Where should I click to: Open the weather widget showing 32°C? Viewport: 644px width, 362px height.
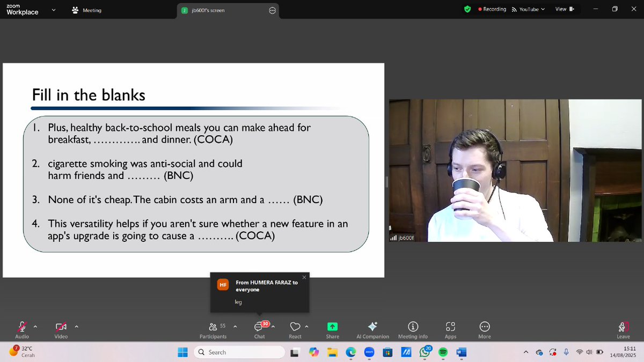click(21, 352)
